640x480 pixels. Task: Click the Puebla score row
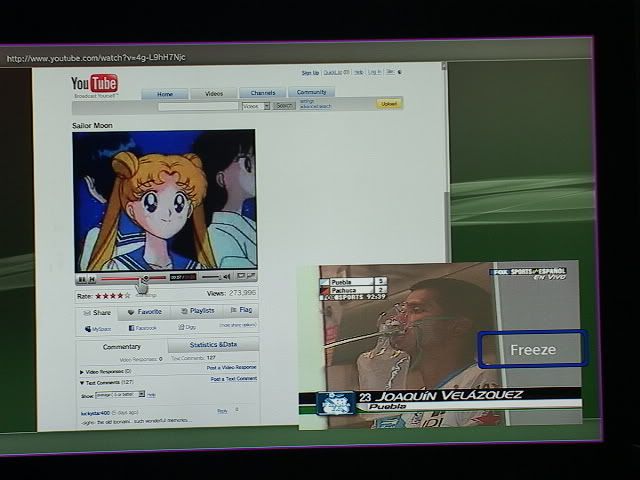353,282
